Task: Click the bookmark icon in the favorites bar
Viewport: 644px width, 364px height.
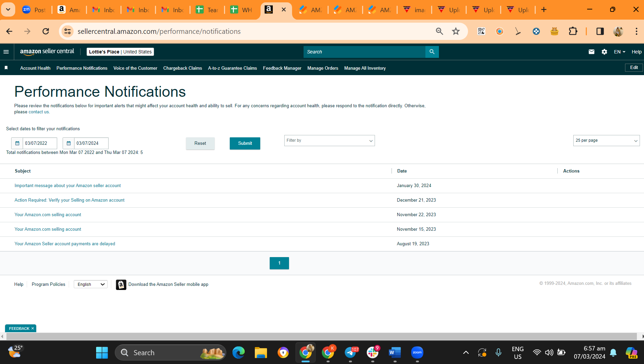Action: (x=6, y=68)
